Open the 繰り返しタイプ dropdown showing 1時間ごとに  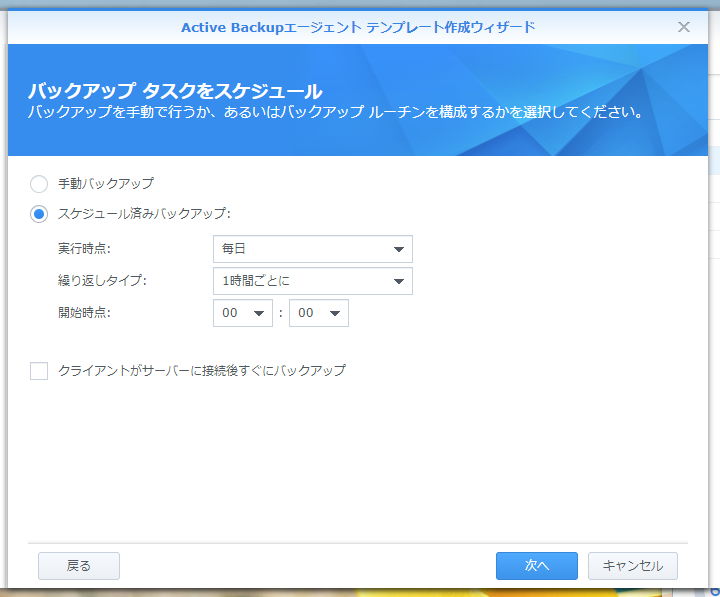coord(313,281)
